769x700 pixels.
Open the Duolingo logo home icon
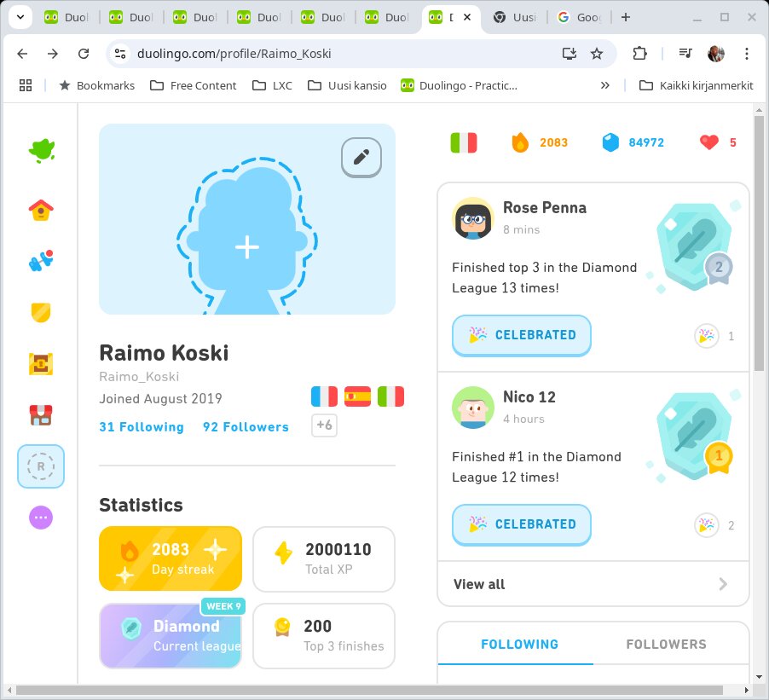[x=42, y=150]
